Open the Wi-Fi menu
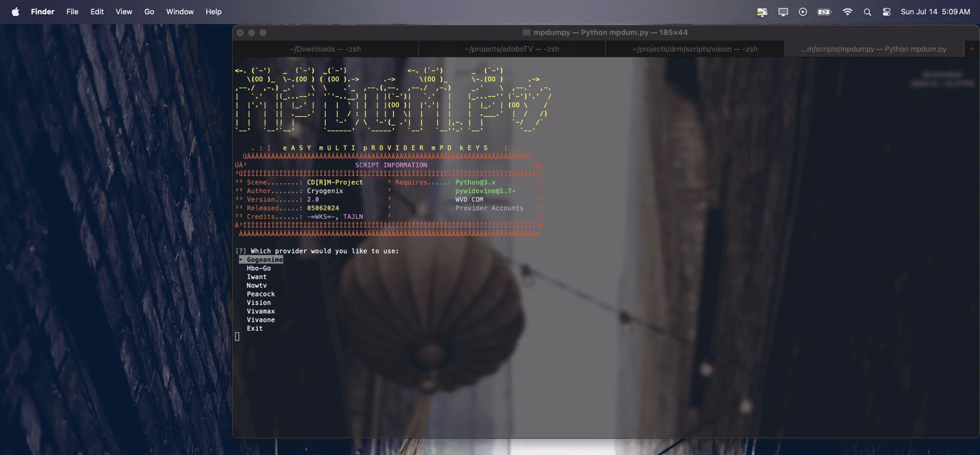Viewport: 980px width, 455px height. pos(847,12)
